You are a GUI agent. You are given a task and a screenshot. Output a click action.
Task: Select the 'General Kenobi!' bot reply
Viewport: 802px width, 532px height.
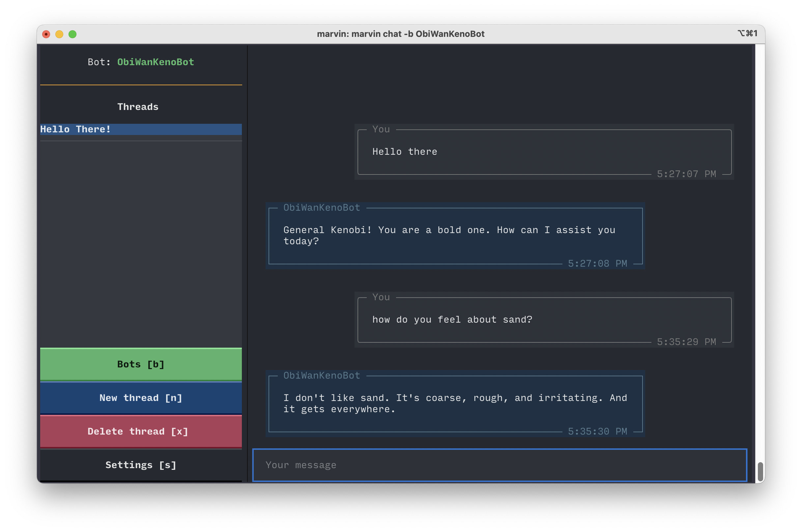(455, 235)
